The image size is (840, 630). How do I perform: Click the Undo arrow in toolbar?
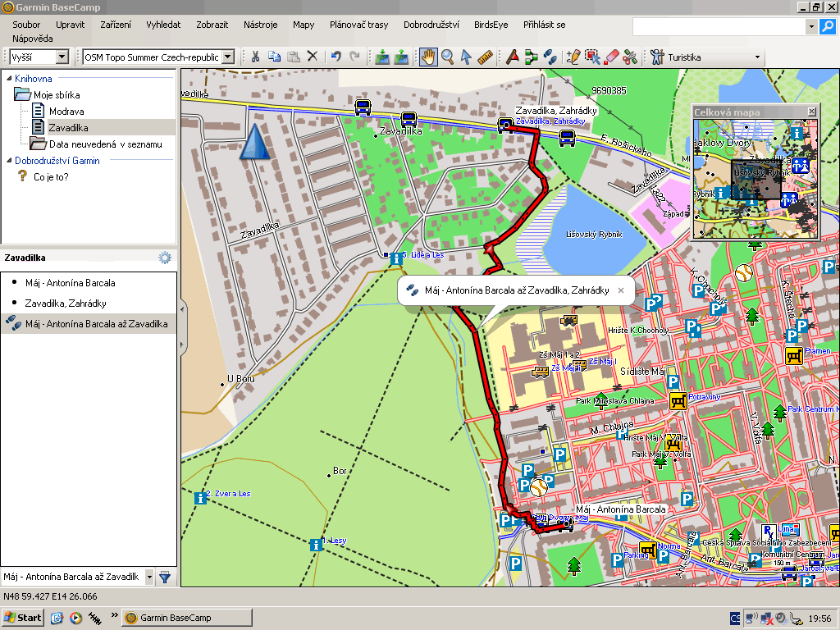336,57
